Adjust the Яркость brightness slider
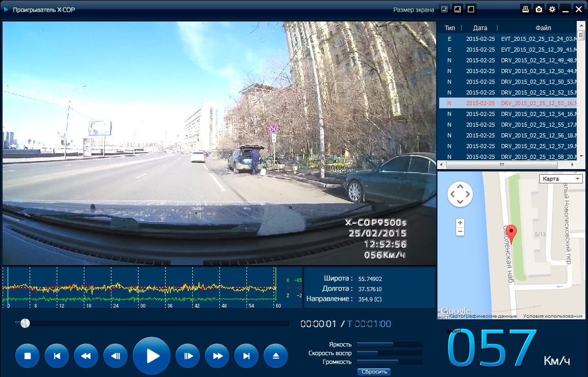588x377 pixels. coord(389,344)
